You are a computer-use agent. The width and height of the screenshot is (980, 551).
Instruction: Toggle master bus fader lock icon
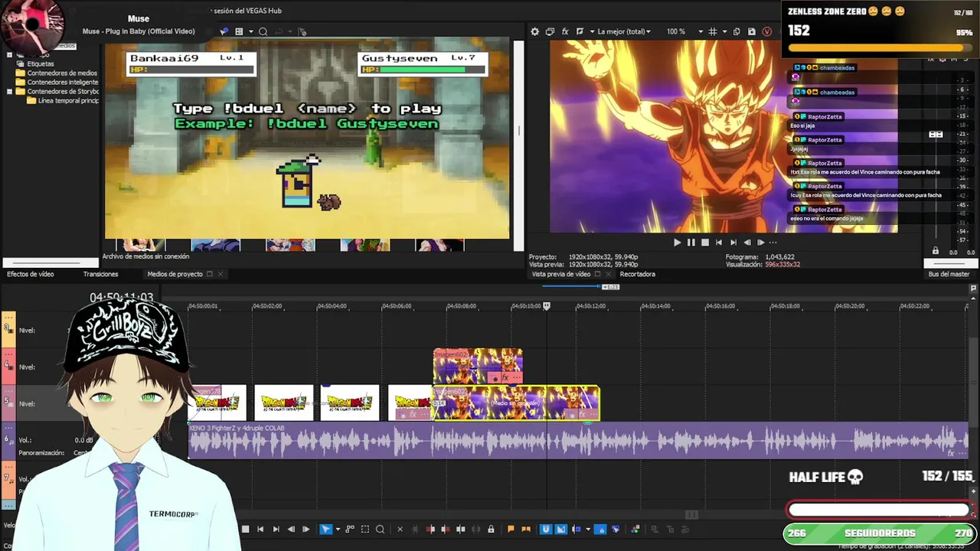point(935,251)
